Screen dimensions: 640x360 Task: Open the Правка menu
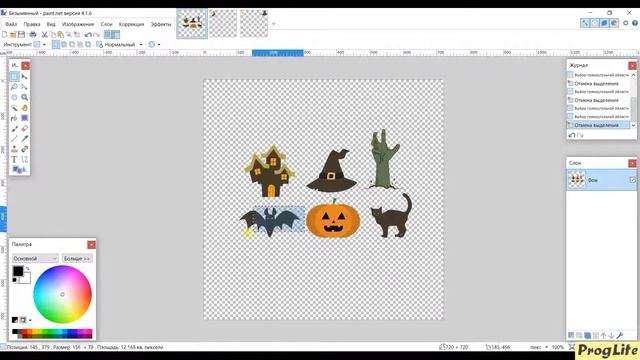32,24
